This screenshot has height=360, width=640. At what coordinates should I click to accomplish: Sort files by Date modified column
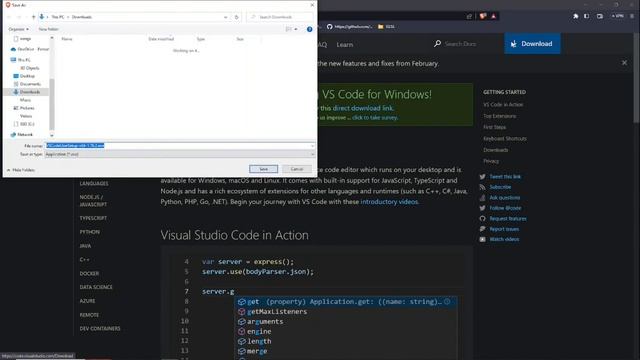coord(161,39)
